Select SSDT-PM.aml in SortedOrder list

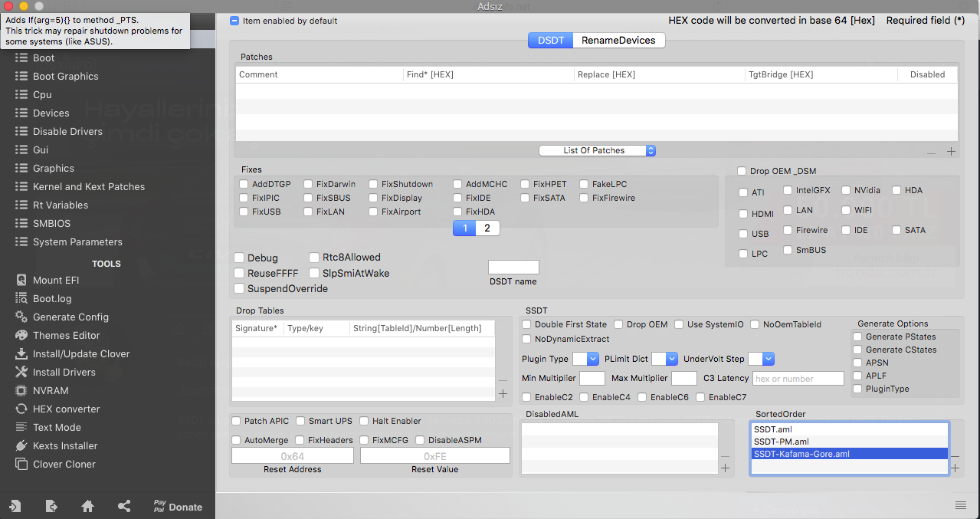(781, 442)
